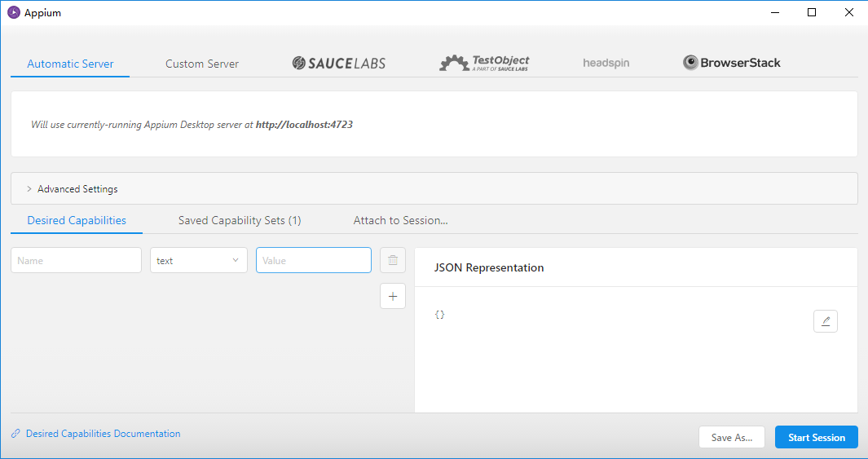Delete capability row with trash icon
The image size is (868, 459).
(x=392, y=261)
